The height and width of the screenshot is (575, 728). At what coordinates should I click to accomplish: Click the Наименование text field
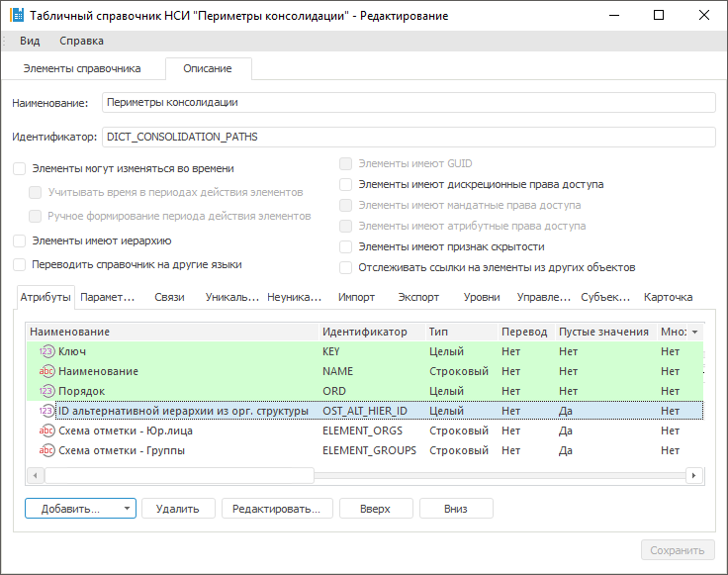(407, 102)
